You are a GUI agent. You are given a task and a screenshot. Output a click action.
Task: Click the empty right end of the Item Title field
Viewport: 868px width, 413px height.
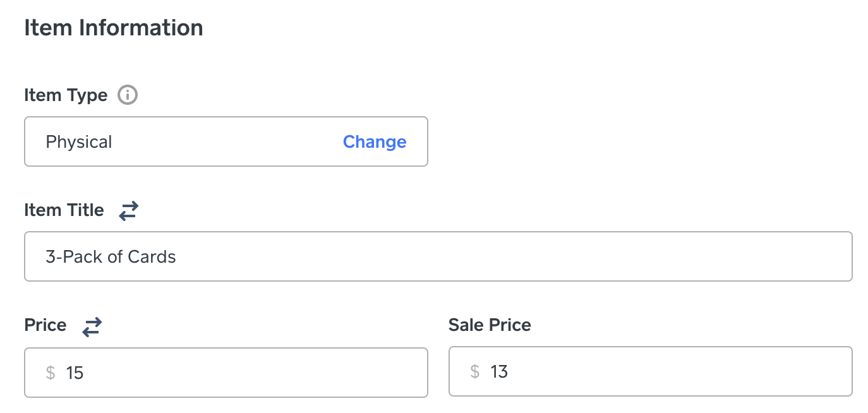tap(790, 256)
